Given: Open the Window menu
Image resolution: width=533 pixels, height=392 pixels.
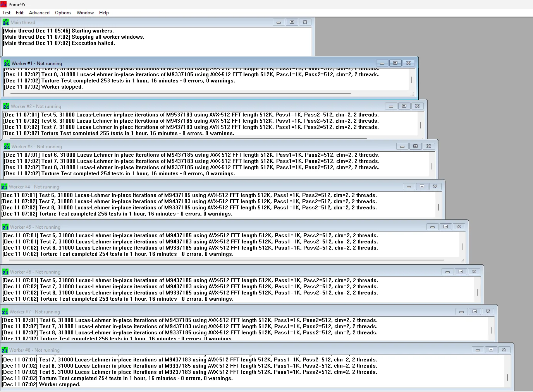Looking at the screenshot, I should 85,13.
